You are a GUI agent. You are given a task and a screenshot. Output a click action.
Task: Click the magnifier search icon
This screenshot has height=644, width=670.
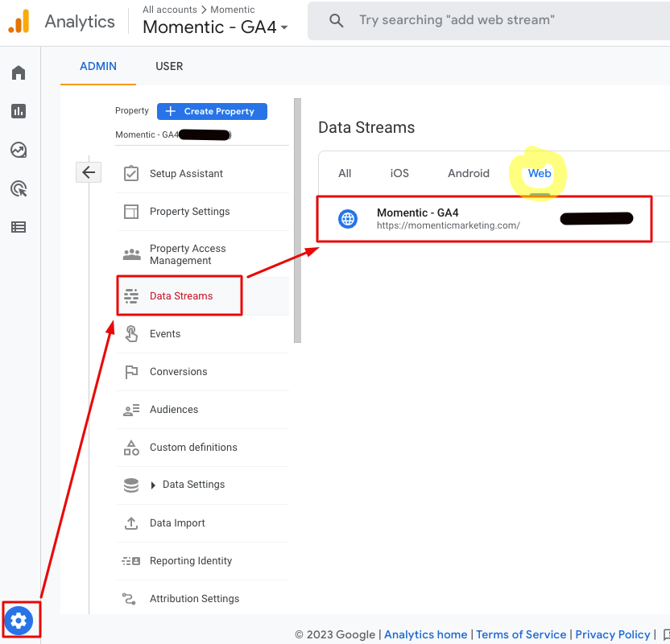point(337,20)
